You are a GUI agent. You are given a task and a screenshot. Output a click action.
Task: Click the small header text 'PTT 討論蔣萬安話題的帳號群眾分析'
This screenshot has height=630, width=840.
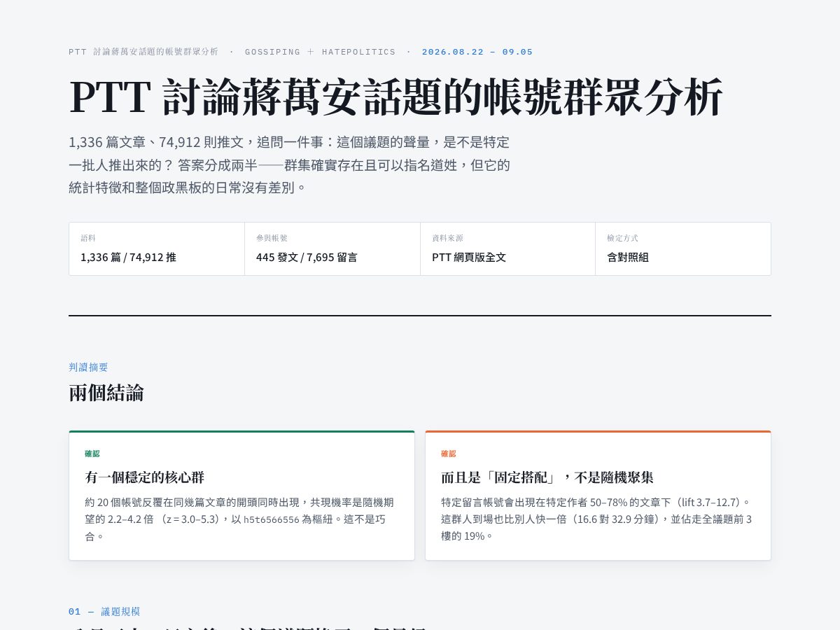tap(143, 52)
